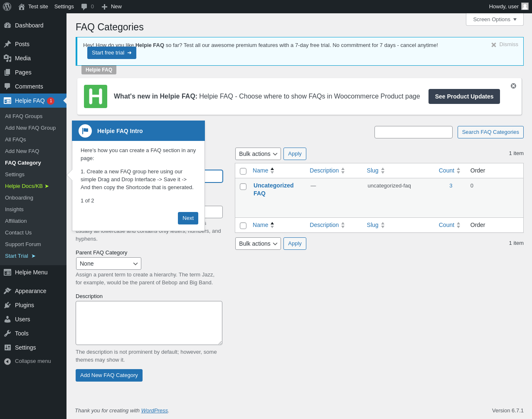Open the Parent FAQ Category dropdown
Screen dimensions: 532x419
(x=108, y=264)
